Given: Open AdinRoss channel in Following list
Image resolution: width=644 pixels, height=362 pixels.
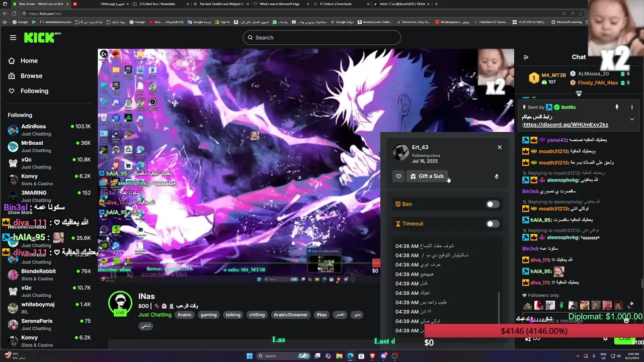Looking at the screenshot, I should coord(49,130).
